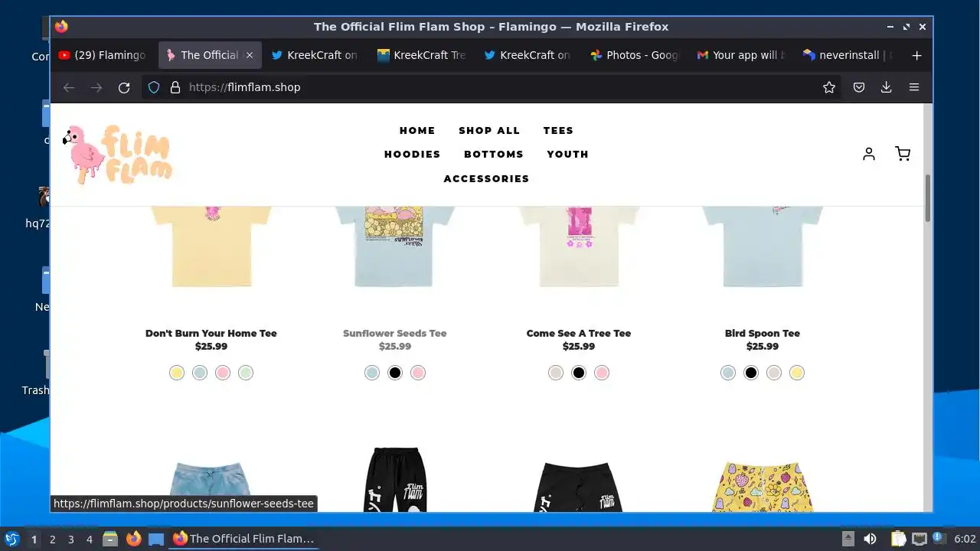This screenshot has height=551, width=980.
Task: Click the page vertical scrollbar thumb
Action: [928, 198]
